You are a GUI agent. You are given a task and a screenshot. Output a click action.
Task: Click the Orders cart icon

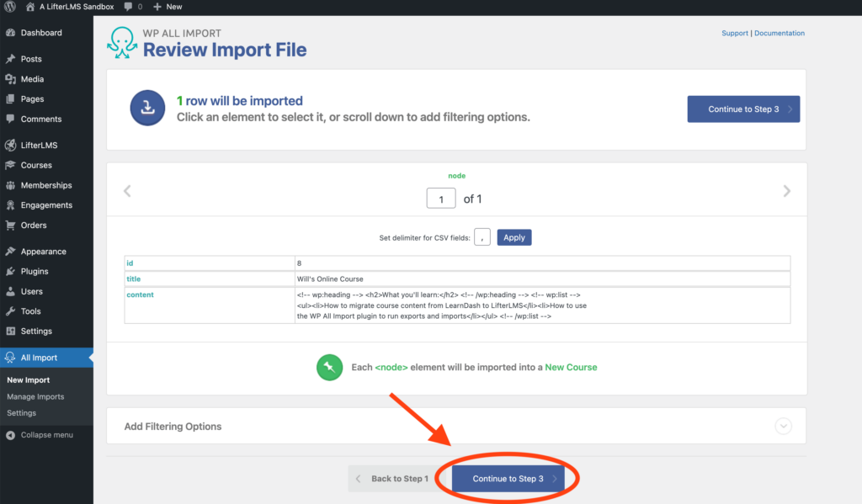tap(10, 225)
